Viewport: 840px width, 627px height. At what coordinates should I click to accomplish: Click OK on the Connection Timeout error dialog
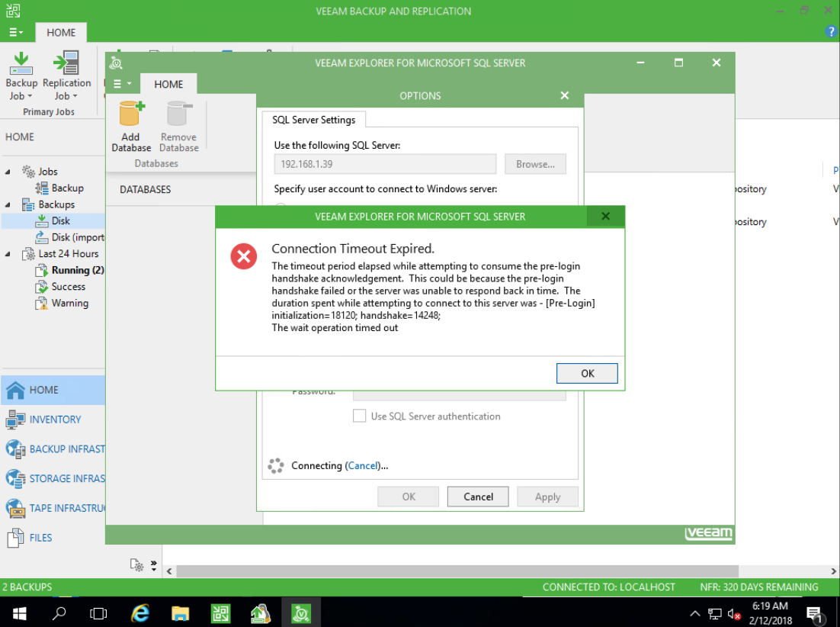(x=587, y=373)
